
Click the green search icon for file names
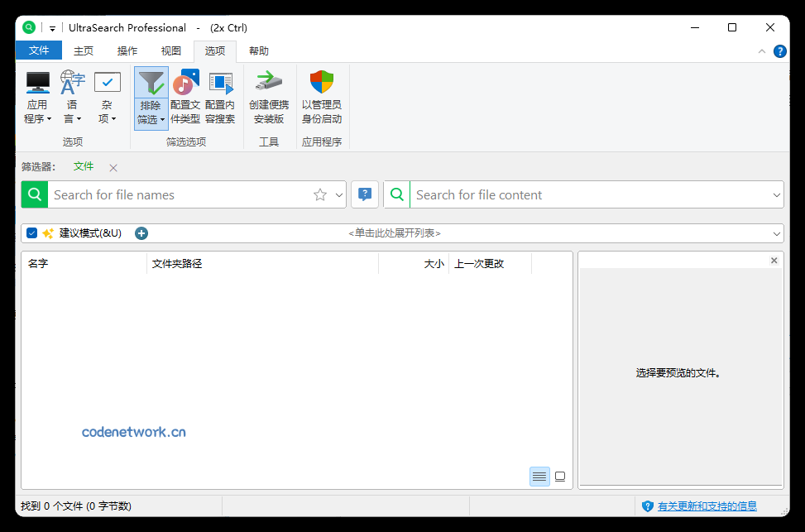[33, 194]
